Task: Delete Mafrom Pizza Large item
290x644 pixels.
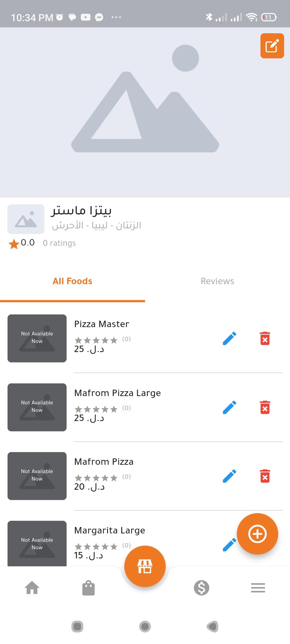Action: pyautogui.click(x=265, y=407)
